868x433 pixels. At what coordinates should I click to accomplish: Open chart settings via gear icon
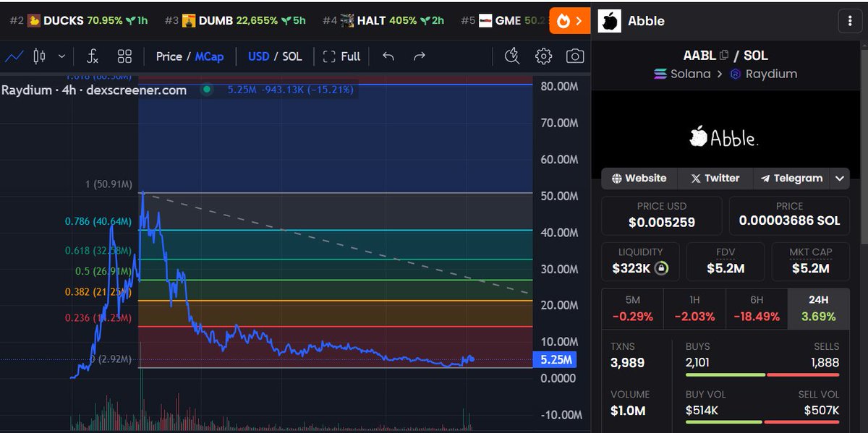pyautogui.click(x=544, y=55)
